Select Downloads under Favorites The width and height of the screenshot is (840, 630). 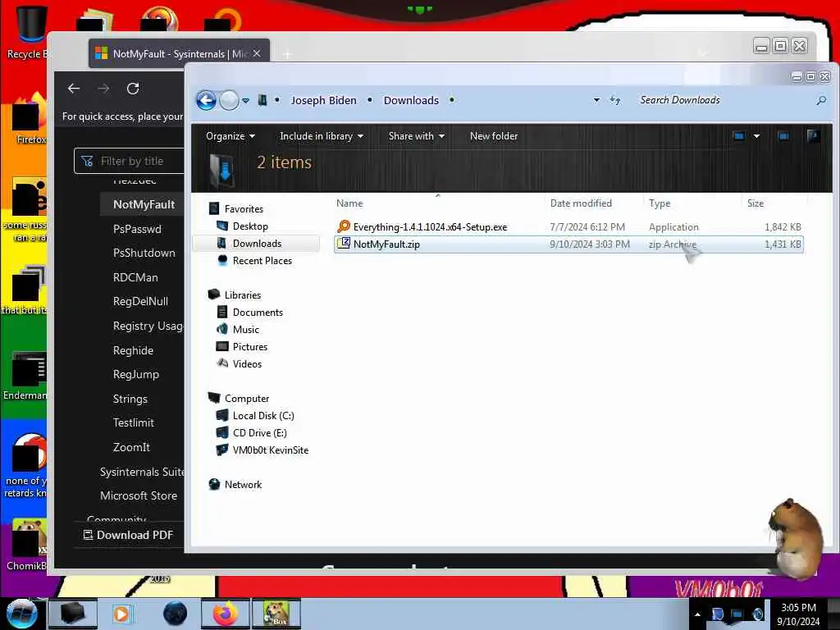coord(257,243)
